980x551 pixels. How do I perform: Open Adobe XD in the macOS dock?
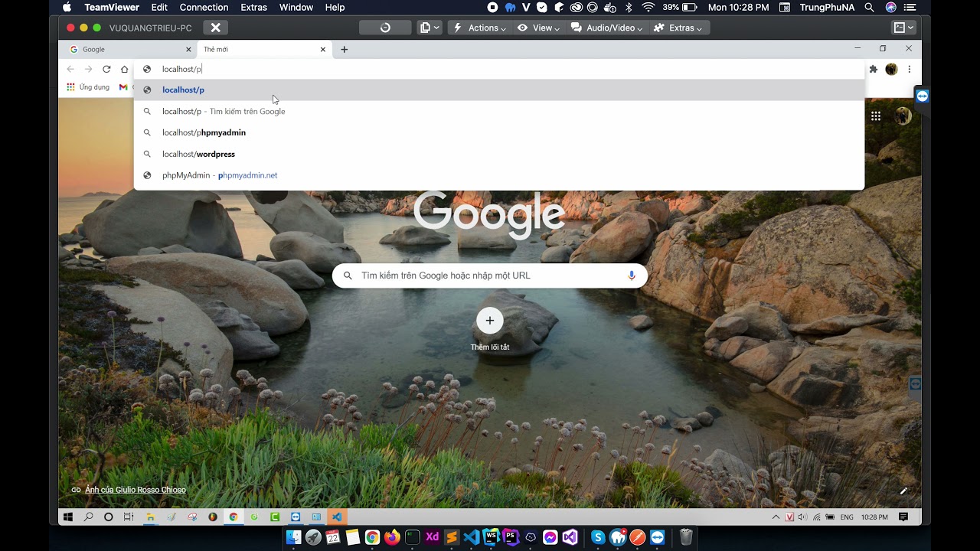click(433, 537)
